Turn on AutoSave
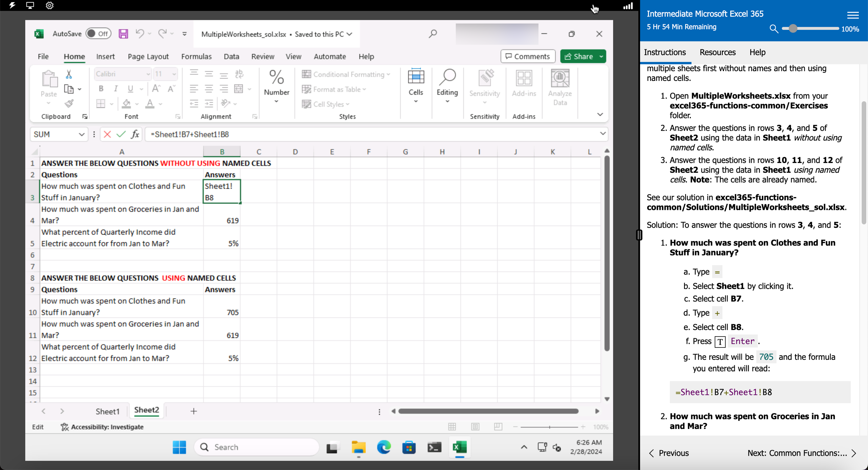 (x=98, y=33)
